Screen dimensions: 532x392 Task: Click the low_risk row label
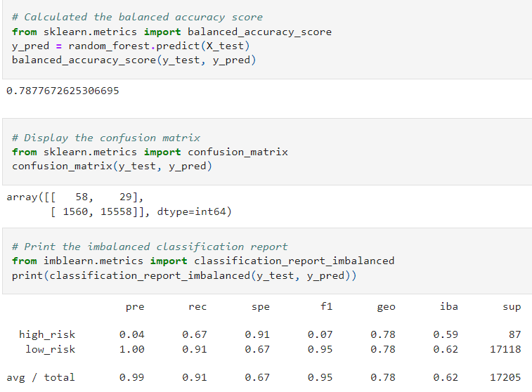(50, 349)
